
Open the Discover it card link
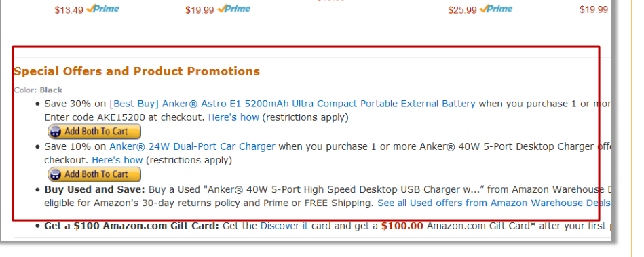click(x=284, y=226)
